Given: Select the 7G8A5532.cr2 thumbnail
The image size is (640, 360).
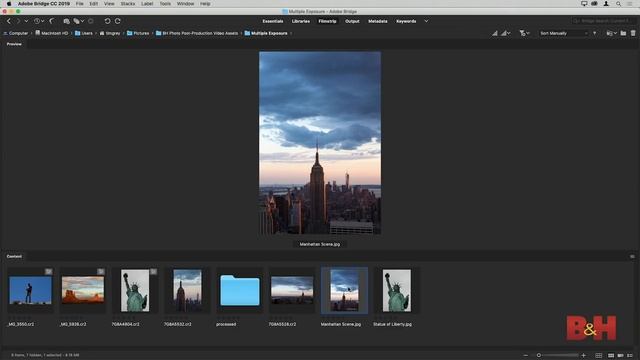Looking at the screenshot, I should click(187, 290).
